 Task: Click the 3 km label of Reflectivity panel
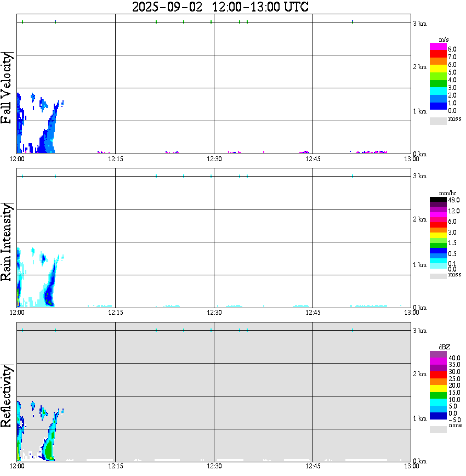419,330
